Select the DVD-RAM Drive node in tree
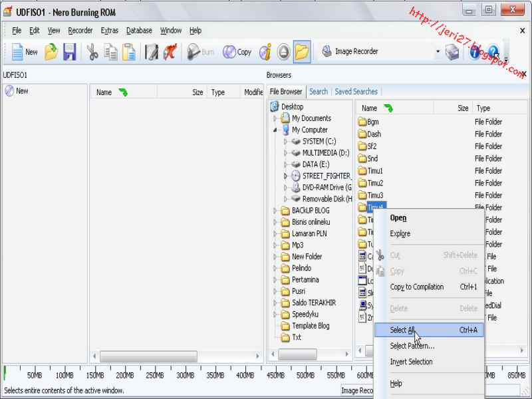 (x=322, y=188)
